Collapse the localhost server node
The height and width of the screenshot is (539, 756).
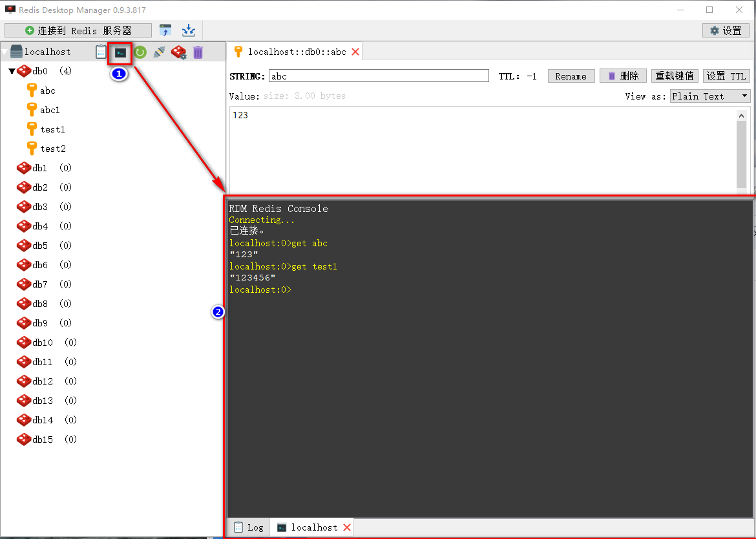5,52
